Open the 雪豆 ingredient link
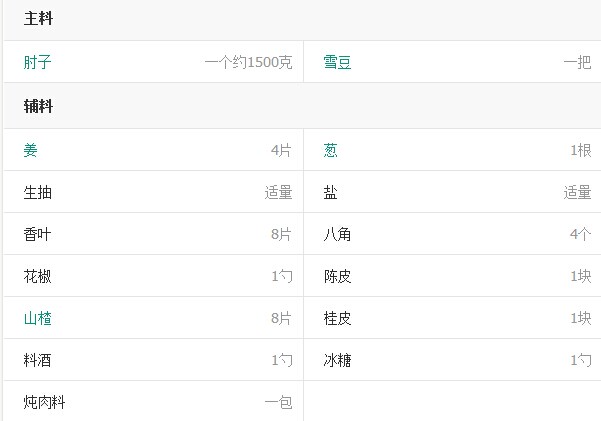This screenshot has height=421, width=601. click(x=337, y=63)
